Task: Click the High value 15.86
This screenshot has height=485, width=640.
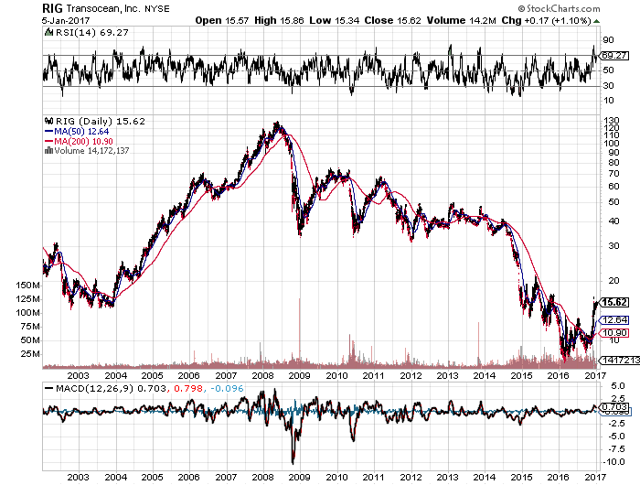Action: tap(291, 21)
